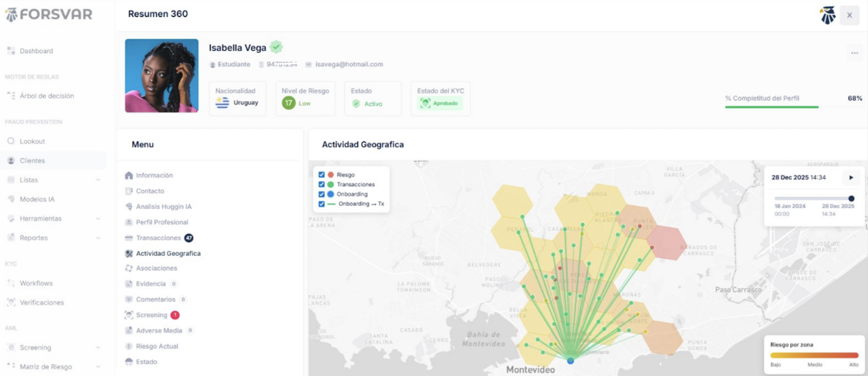The height and width of the screenshot is (376, 868).
Task: Select Screening in the client menu
Action: pos(151,315)
